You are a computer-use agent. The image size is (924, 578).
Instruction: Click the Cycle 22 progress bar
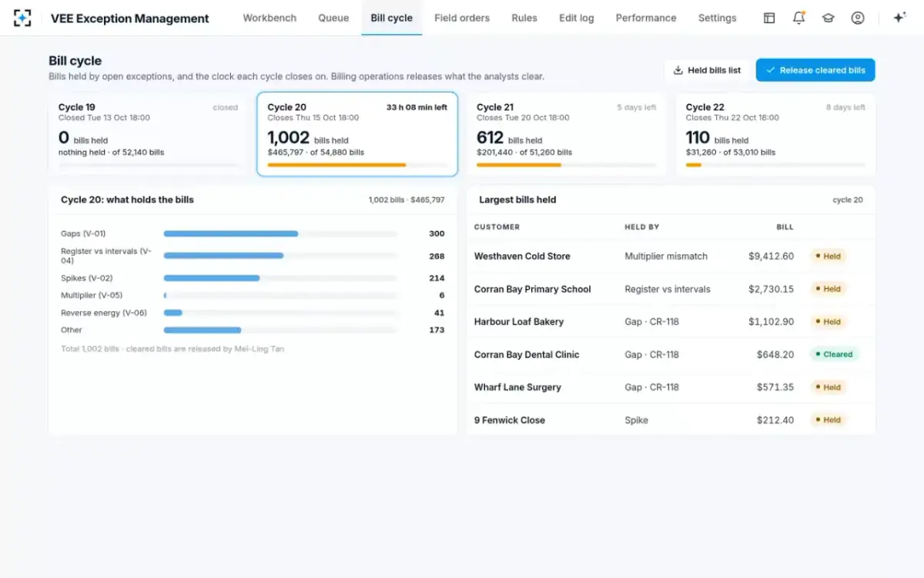click(x=775, y=165)
